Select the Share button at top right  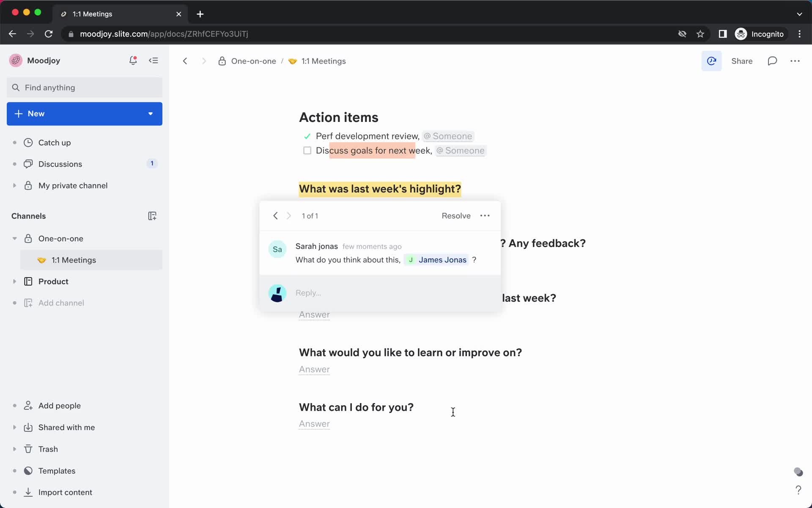tap(743, 61)
